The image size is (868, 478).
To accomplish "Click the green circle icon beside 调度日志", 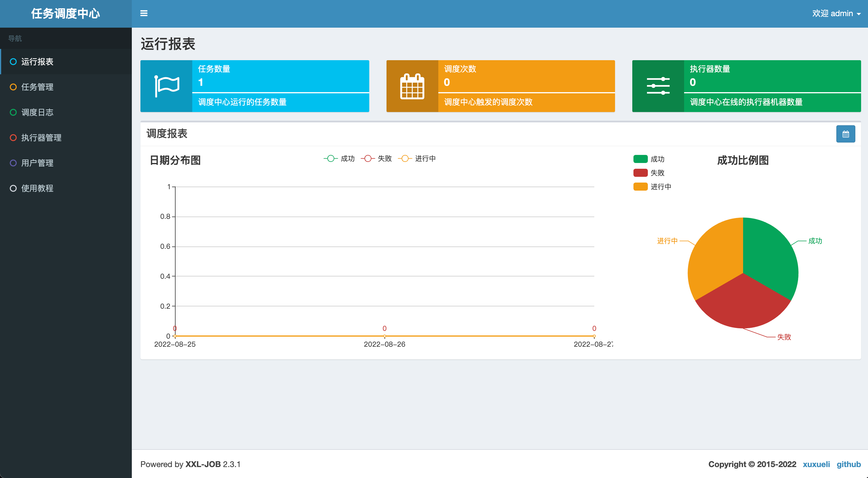I will pyautogui.click(x=13, y=112).
